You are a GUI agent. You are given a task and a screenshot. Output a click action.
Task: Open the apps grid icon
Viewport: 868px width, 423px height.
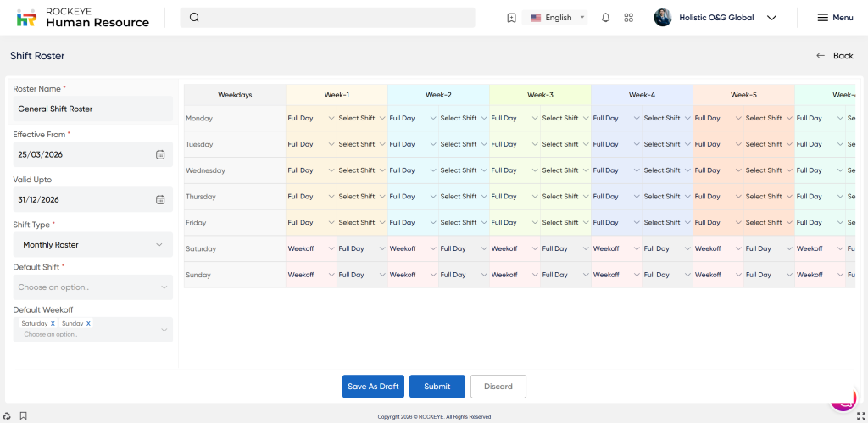coord(628,18)
